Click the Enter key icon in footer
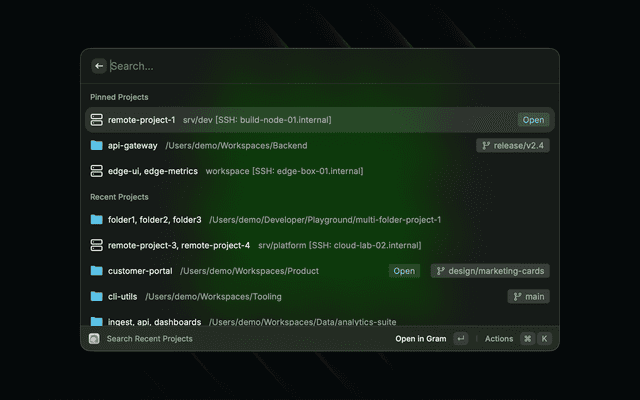 [461, 339]
